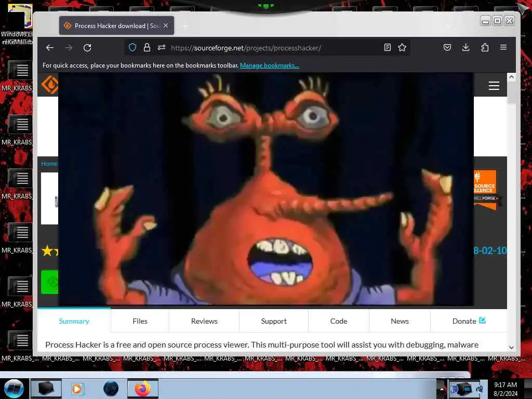Viewport: 532px width, 399px height.
Task: Open the Windows Start menu orb
Action: point(14,389)
